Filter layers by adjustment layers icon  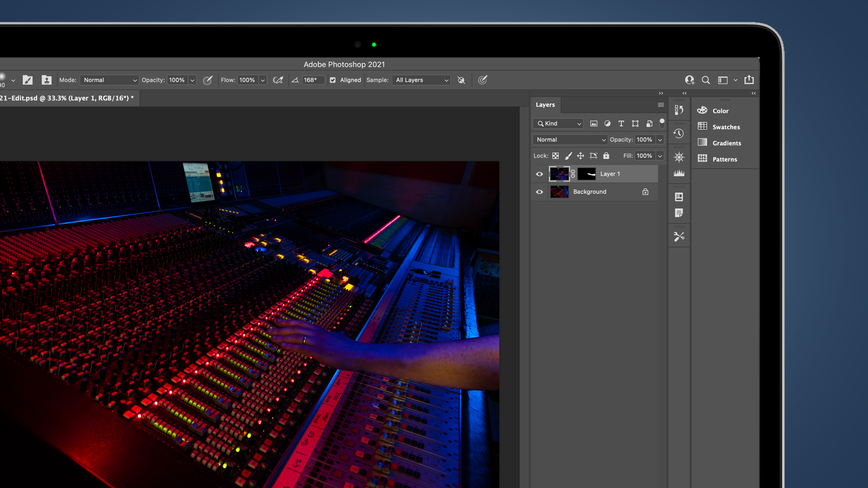(608, 124)
